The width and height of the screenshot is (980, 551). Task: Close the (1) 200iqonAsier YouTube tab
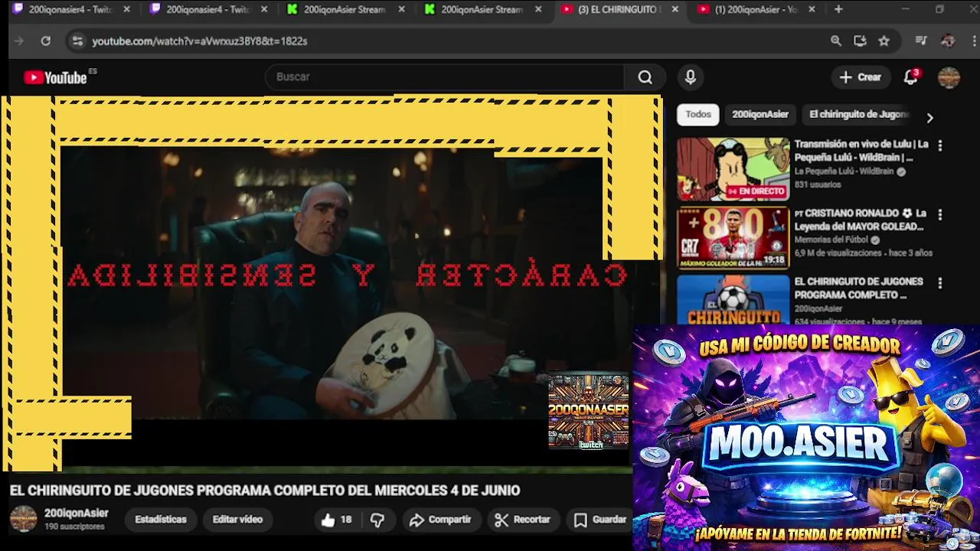(x=812, y=9)
